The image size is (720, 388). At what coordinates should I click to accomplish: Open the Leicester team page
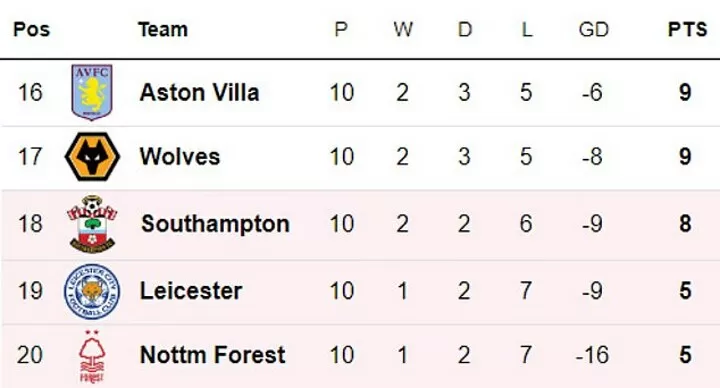click(191, 291)
